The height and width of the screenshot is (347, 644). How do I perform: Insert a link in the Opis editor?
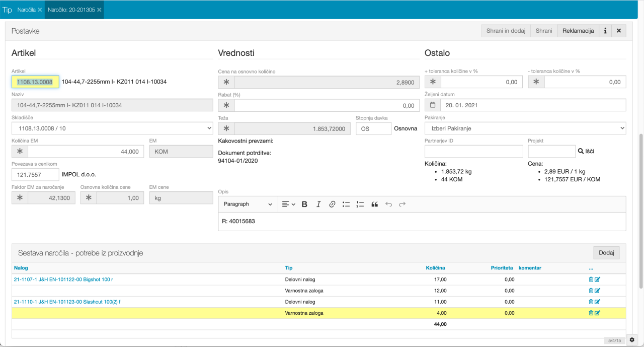click(x=332, y=204)
